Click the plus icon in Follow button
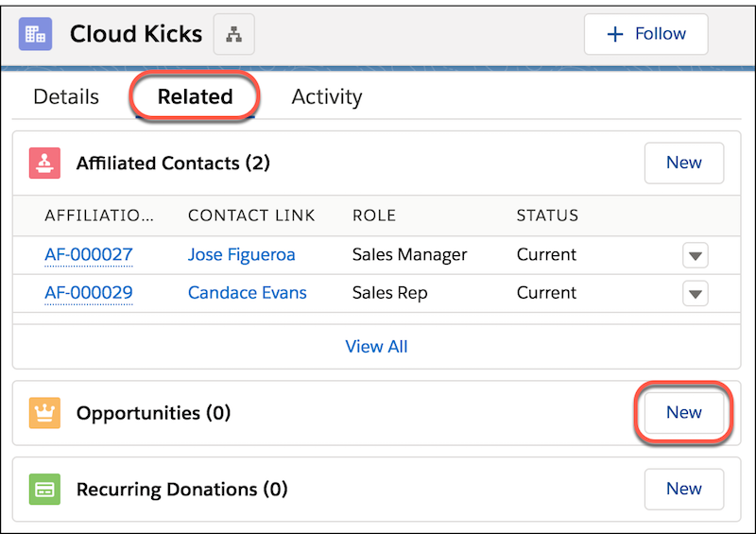Screen dimensions: 756x534 pos(615,34)
